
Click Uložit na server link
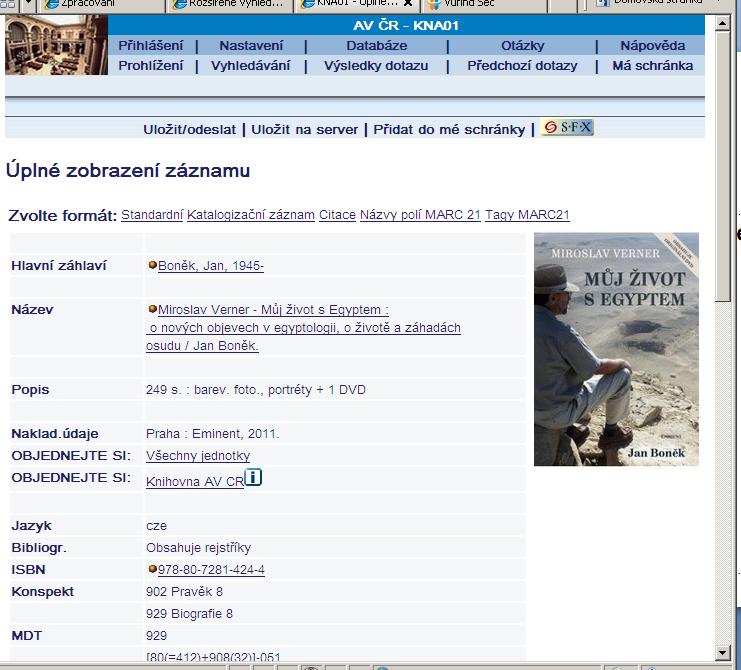pyautogui.click(x=304, y=129)
